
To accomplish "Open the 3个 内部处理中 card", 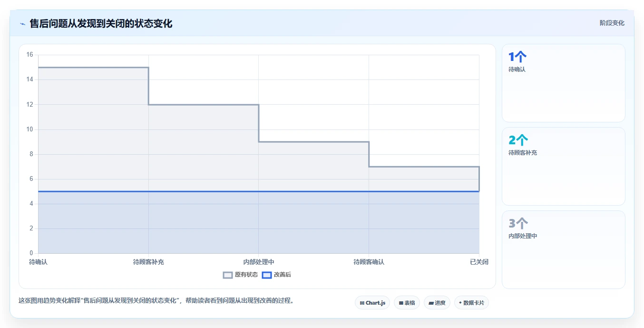I will point(564,249).
